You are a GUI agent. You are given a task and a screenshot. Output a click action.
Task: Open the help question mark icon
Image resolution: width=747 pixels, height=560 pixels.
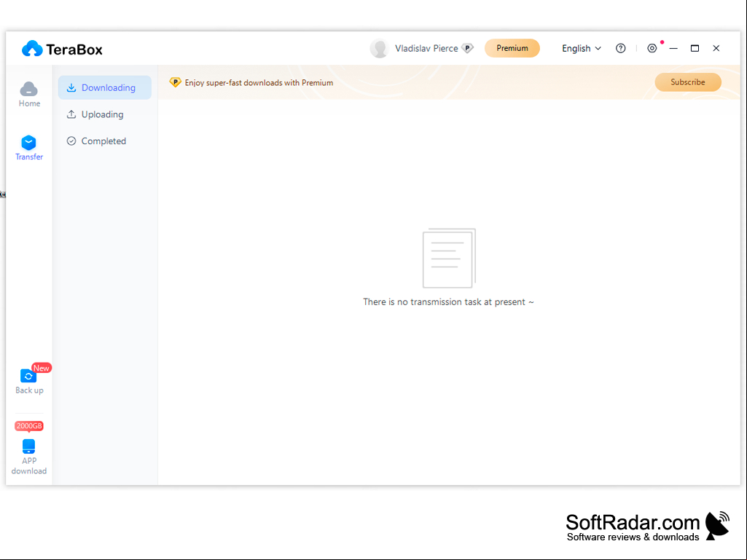coord(620,48)
